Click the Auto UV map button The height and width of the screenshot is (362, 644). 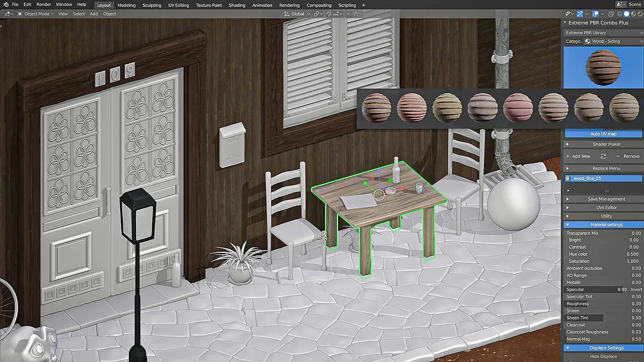[x=603, y=134]
